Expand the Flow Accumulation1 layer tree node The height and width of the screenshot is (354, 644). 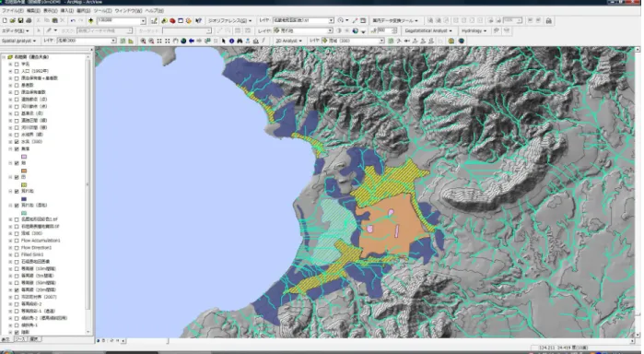pos(10,241)
